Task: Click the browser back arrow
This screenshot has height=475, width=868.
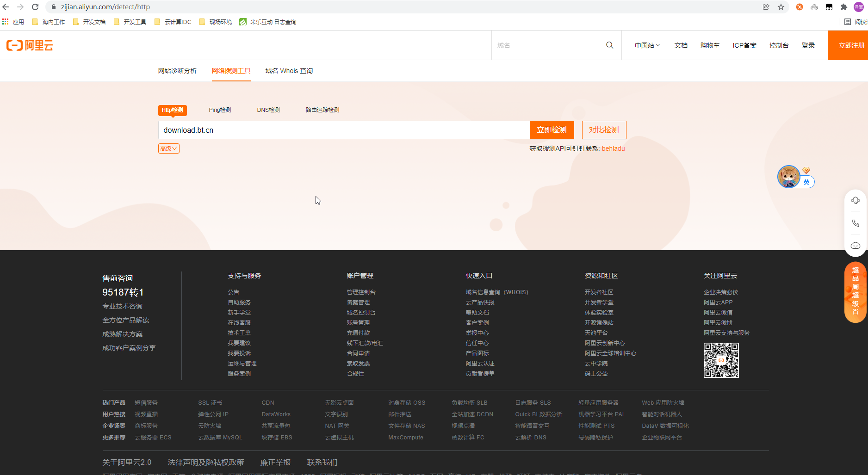Action: coord(6,7)
